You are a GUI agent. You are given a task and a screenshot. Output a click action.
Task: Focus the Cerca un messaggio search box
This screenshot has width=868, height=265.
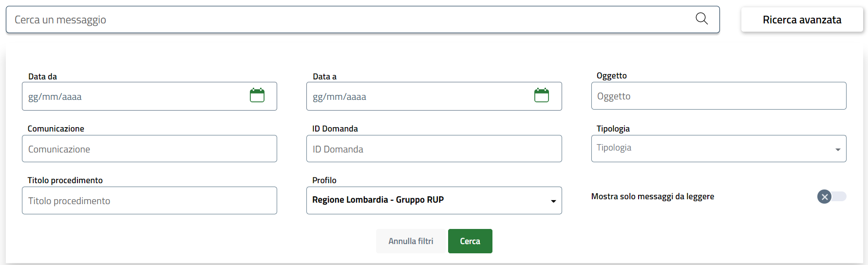341,20
